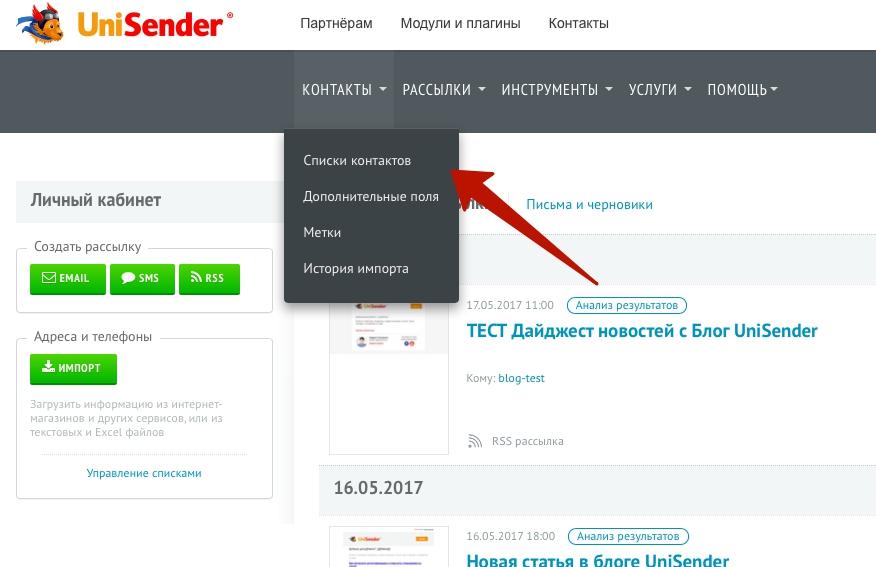
Task: Click the RSS feed icon on RSS button
Action: click(x=196, y=277)
